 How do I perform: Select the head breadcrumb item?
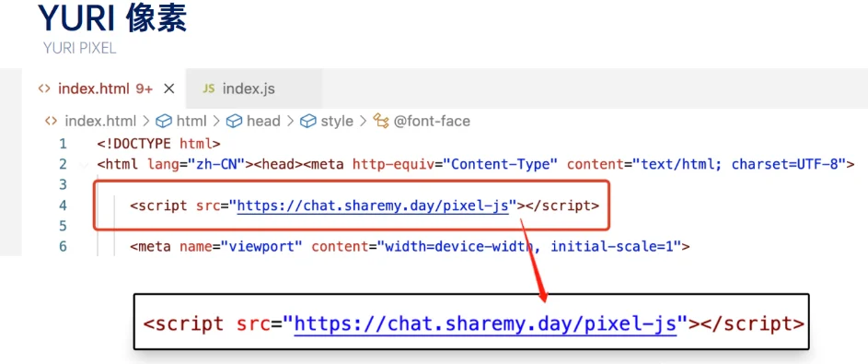tap(263, 121)
